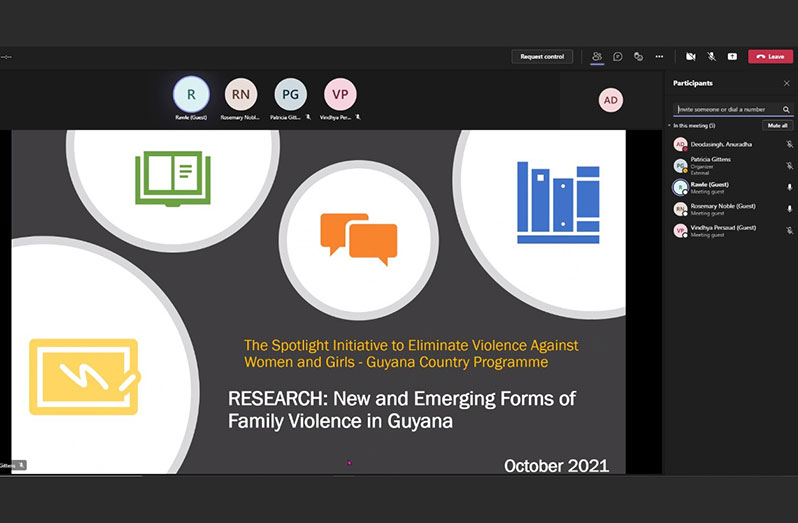This screenshot has height=523, width=798.
Task: Close the Participants panel
Action: point(787,83)
